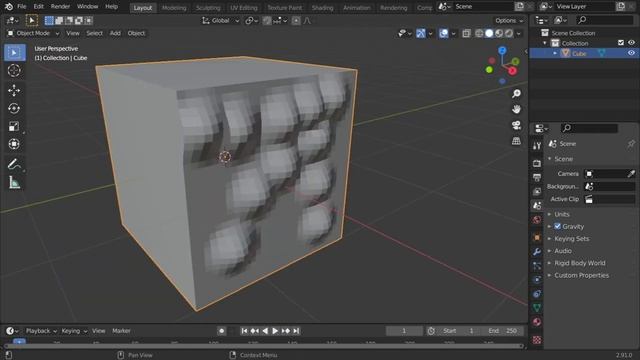Open the Object properties tab
This screenshot has width=640, height=360.
[537, 238]
